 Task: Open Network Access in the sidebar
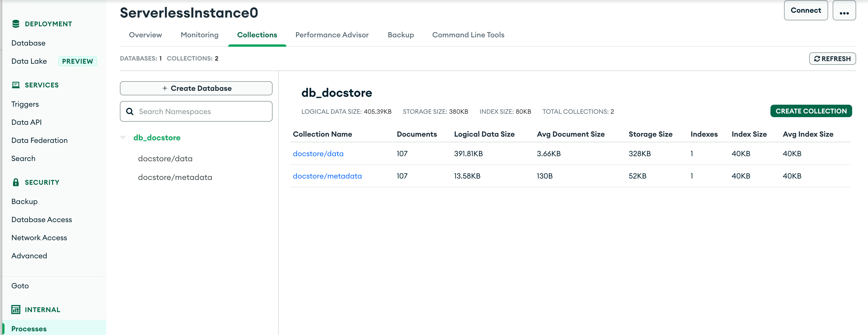coord(39,237)
